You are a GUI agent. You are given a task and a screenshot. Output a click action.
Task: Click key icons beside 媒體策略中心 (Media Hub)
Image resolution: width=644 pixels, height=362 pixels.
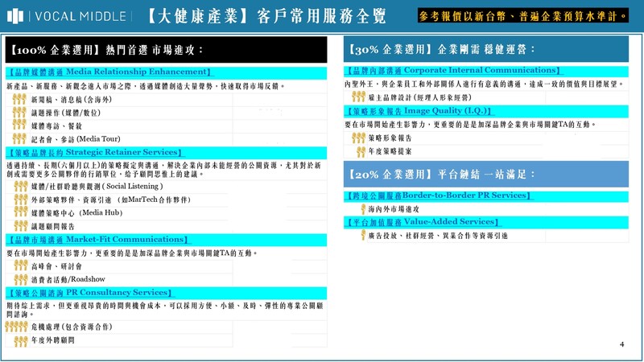pyautogui.click(x=20, y=212)
